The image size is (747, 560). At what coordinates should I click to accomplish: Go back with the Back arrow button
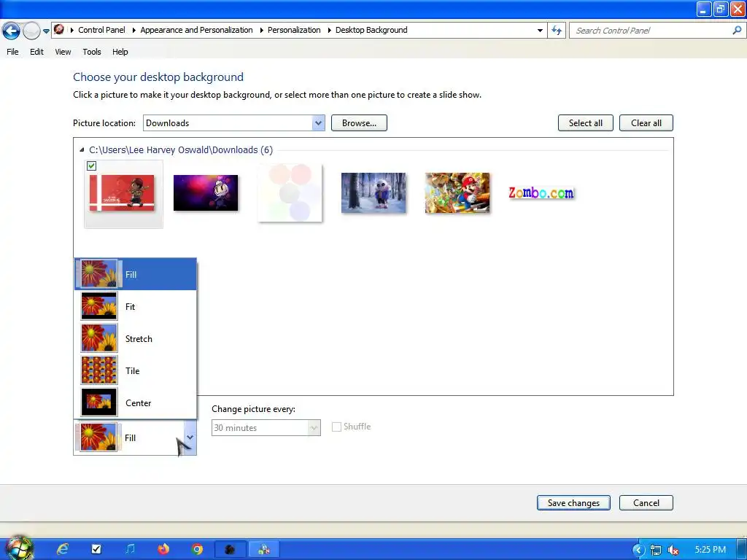pos(11,31)
